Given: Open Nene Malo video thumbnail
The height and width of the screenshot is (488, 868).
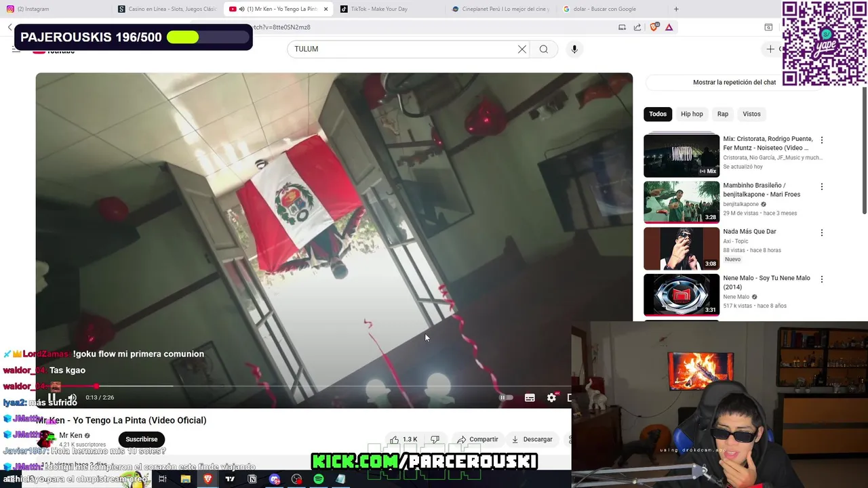Looking at the screenshot, I should (682, 294).
